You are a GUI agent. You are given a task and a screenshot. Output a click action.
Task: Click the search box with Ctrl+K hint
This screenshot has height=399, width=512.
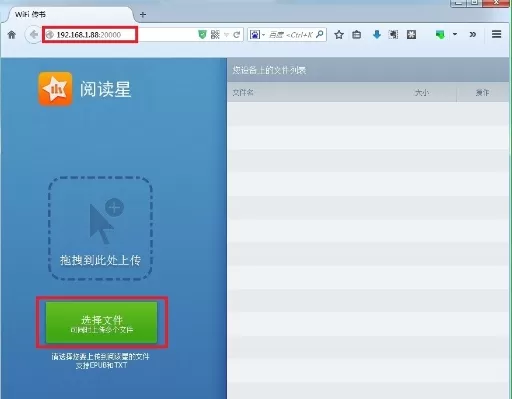pos(291,35)
